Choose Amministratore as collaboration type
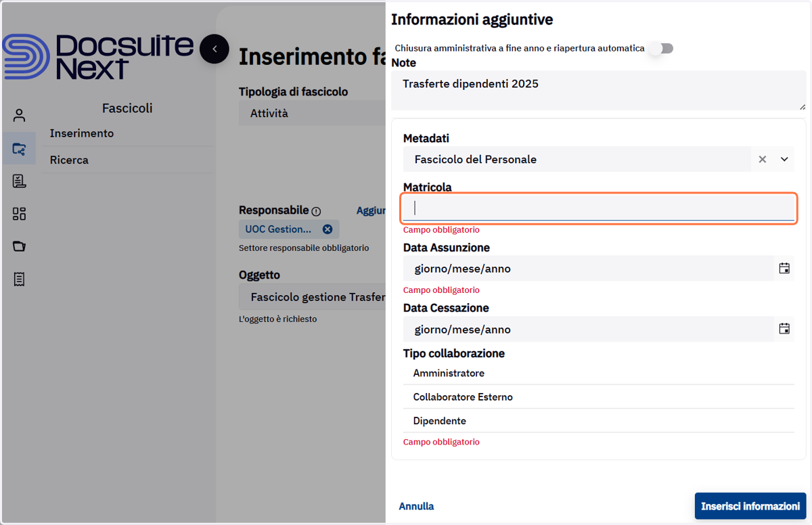Screen dimensions: 812x525 [x=598, y=373]
